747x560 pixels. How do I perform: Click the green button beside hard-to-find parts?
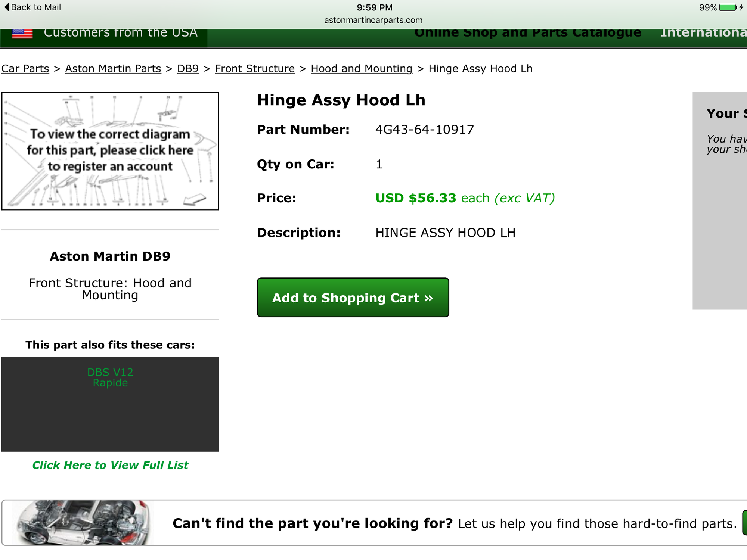point(745,523)
